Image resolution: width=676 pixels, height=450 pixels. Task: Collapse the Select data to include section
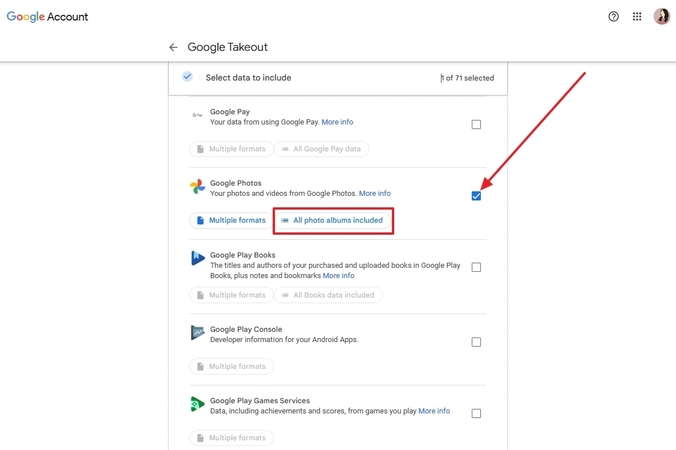(187, 77)
